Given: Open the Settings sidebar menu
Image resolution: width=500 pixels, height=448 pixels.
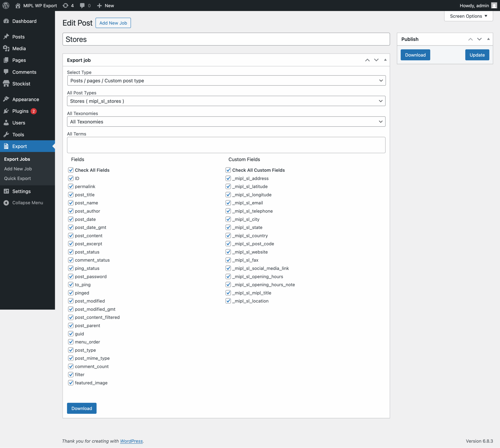Looking at the screenshot, I should click(21, 191).
